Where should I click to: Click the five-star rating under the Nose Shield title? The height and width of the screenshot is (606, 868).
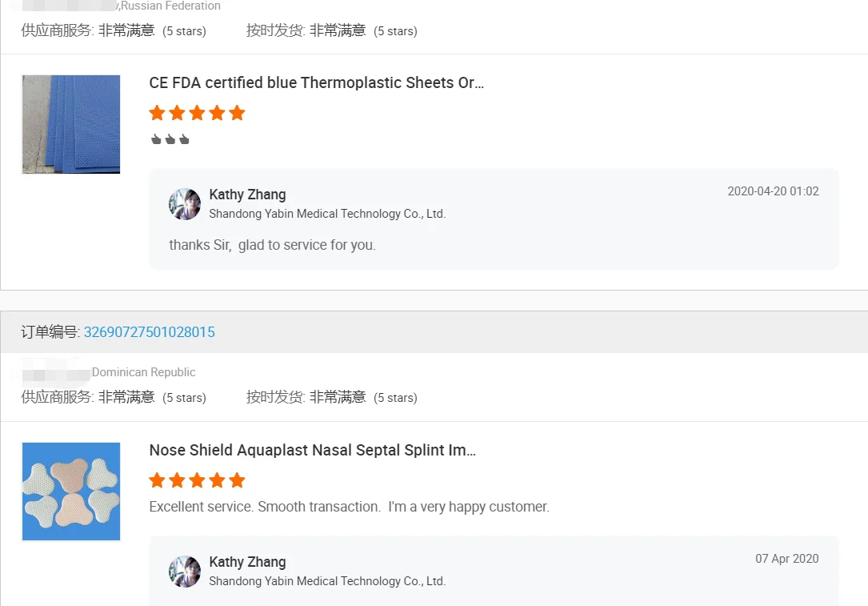pos(197,480)
